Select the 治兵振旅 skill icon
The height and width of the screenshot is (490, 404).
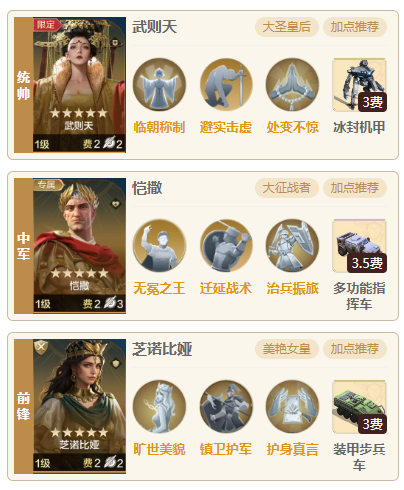pyautogui.click(x=292, y=246)
